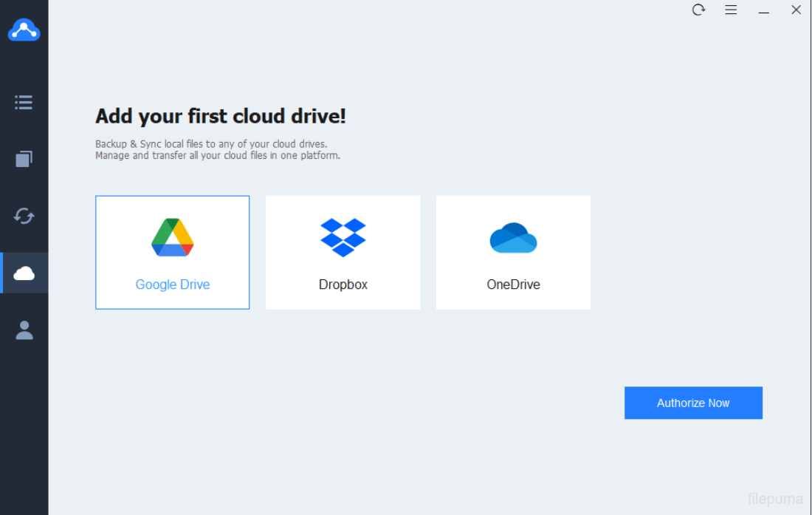
Task: Open the hamburger menu in title bar
Action: click(731, 10)
